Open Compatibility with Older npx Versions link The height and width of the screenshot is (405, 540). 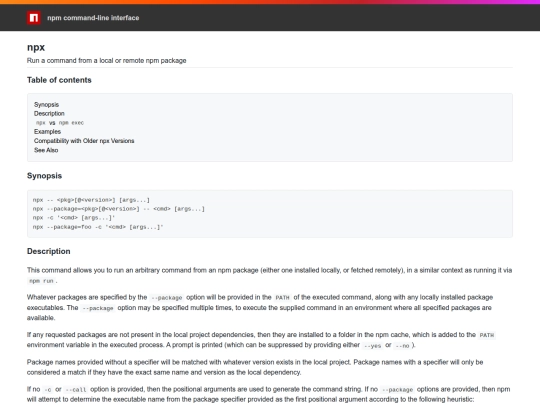[x=84, y=141]
